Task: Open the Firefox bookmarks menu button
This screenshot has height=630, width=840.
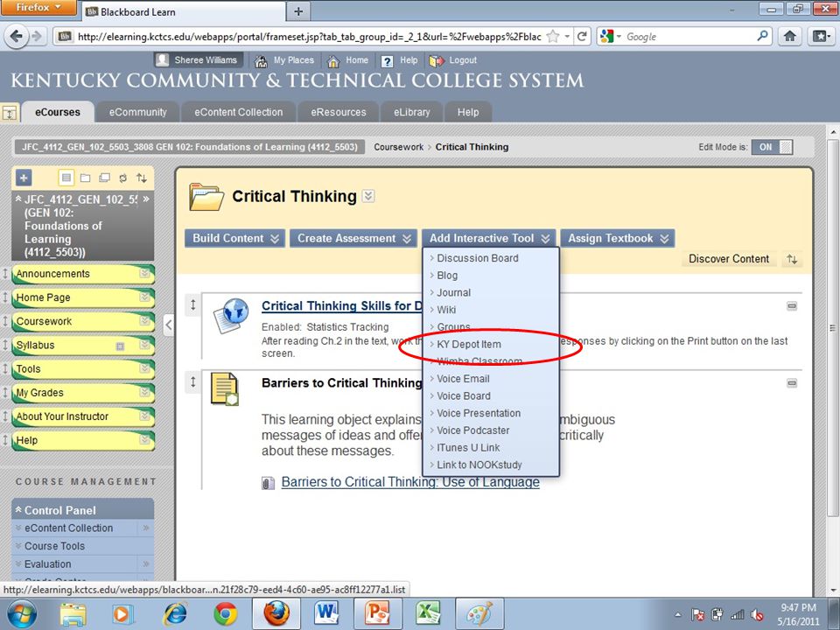Action: coord(821,37)
